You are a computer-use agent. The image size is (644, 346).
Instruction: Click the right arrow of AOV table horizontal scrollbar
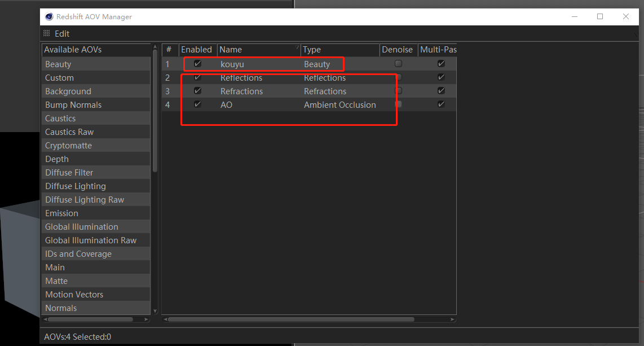coord(453,319)
